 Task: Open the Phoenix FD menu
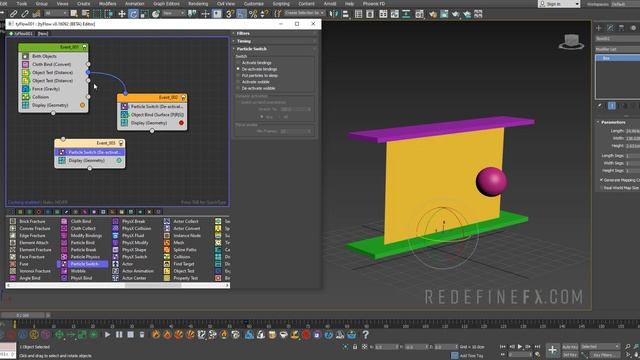point(374,4)
